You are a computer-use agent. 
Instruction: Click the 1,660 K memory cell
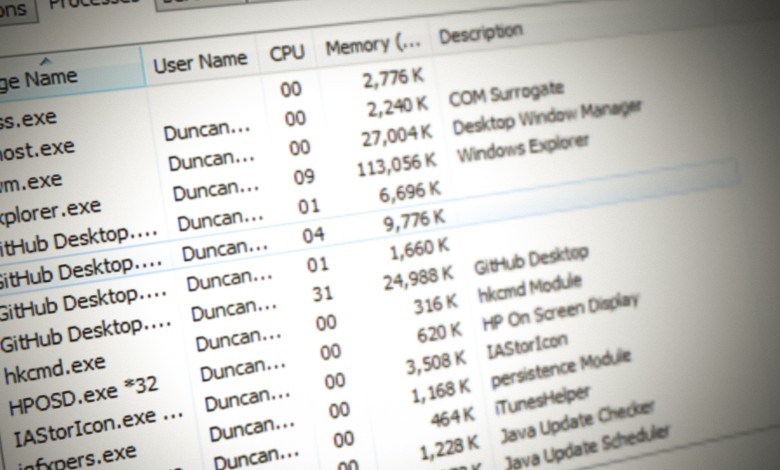click(419, 250)
